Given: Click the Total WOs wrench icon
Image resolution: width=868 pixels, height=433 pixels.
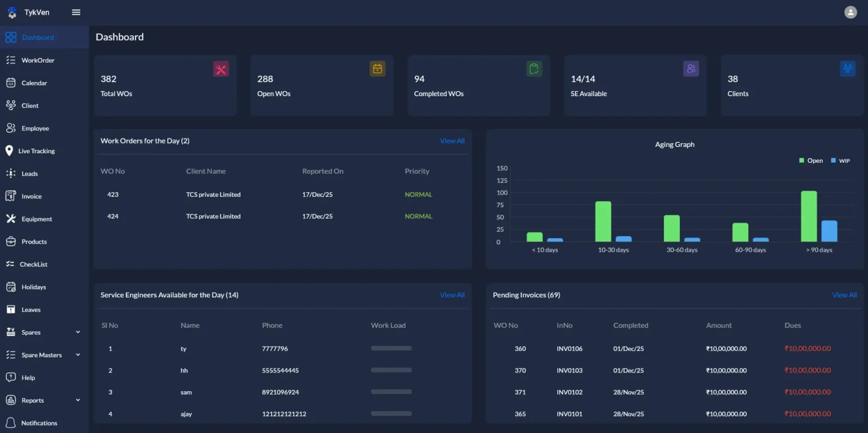Looking at the screenshot, I should point(221,69).
